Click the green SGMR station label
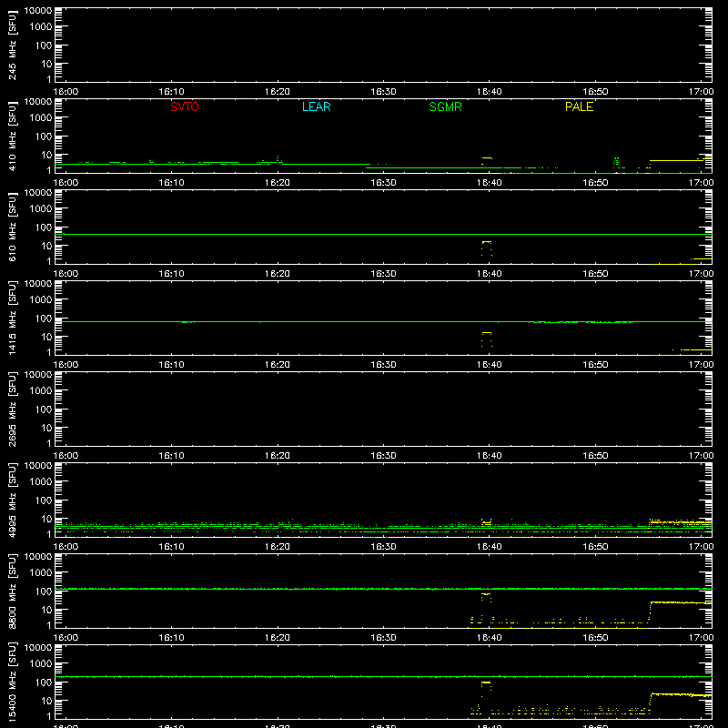Image resolution: width=728 pixels, height=728 pixels. [x=445, y=106]
